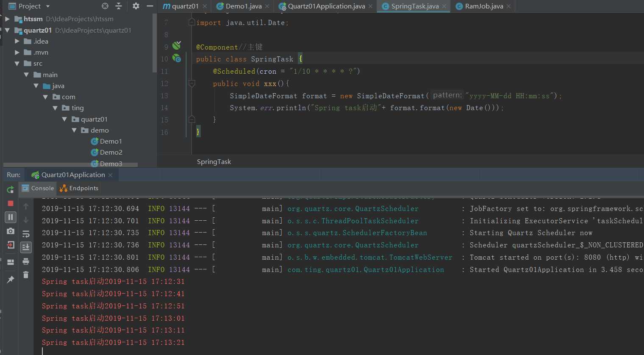This screenshot has width=644, height=355.
Task: Fold the import block at line 7
Action: tap(192, 22)
